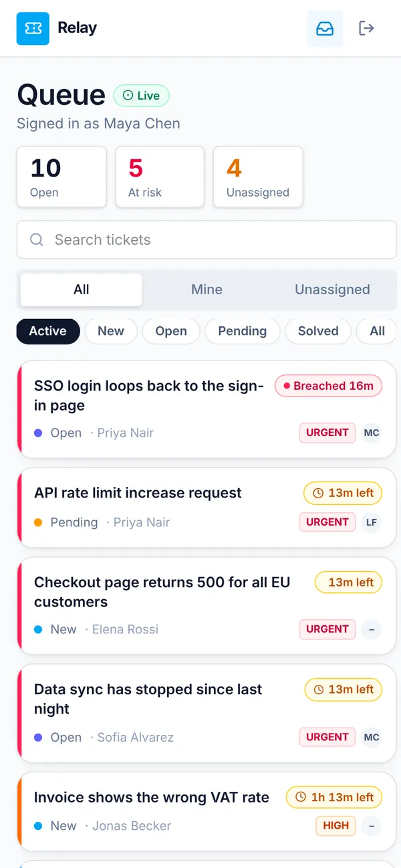Click the 4 Unassigned stat card
Viewport: 401px width, 868px height.
[x=258, y=177]
